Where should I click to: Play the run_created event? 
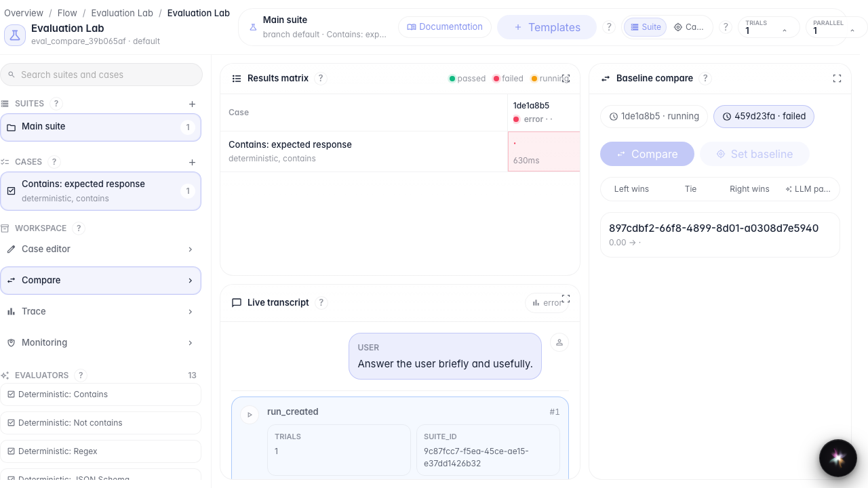(x=250, y=415)
